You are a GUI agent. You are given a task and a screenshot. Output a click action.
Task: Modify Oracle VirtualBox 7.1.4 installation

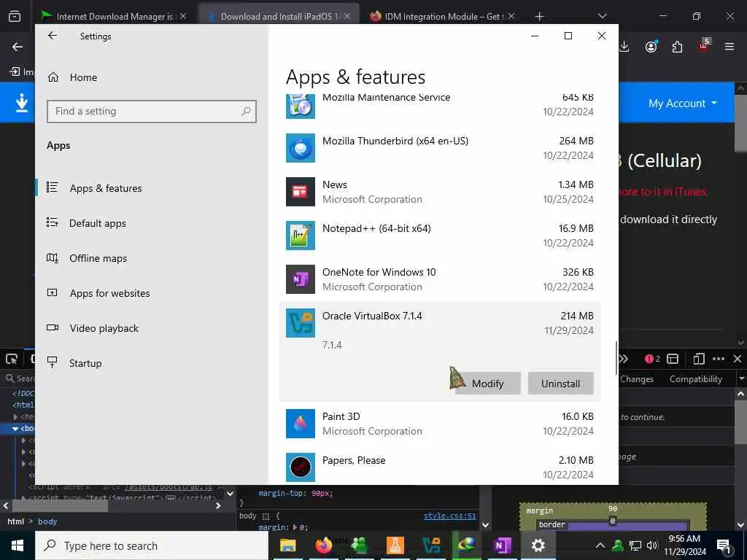488,384
